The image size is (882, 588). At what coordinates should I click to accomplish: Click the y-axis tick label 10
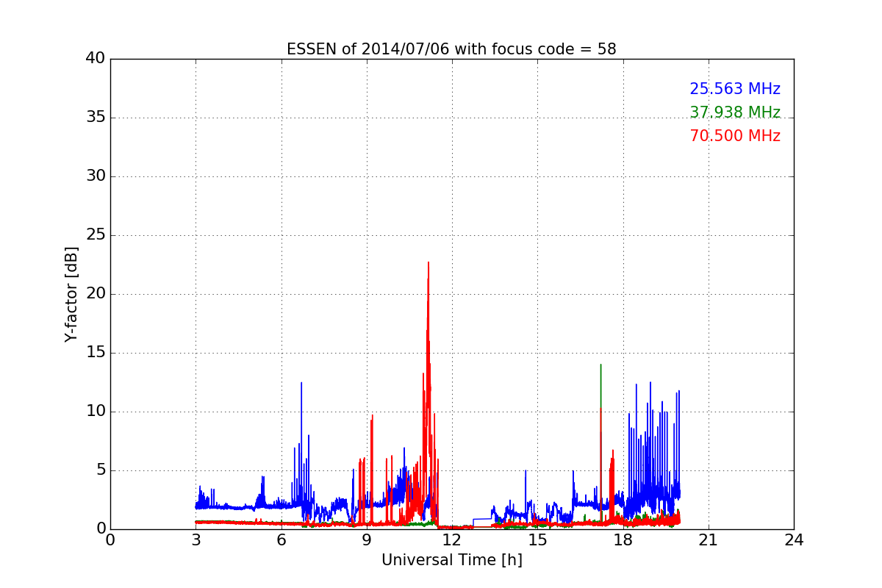(x=95, y=412)
